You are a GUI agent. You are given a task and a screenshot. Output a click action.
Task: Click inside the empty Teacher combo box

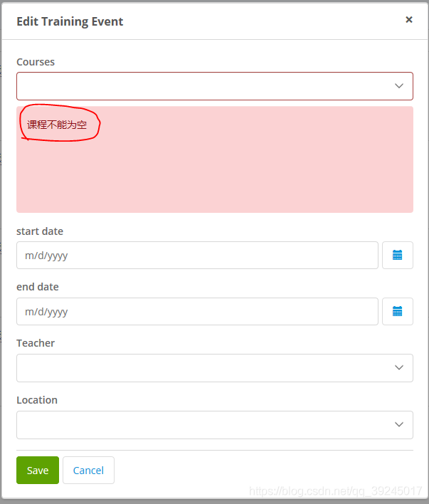tap(199, 367)
